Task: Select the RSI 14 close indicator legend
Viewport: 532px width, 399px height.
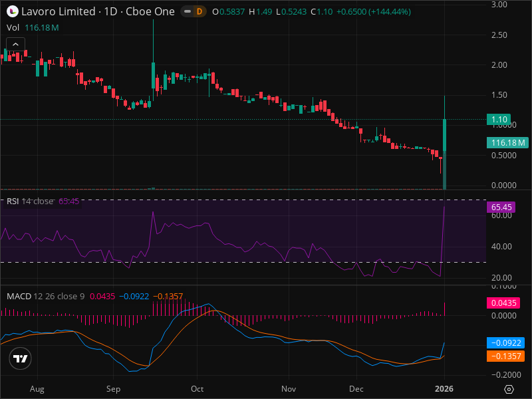Action: pyautogui.click(x=30, y=201)
